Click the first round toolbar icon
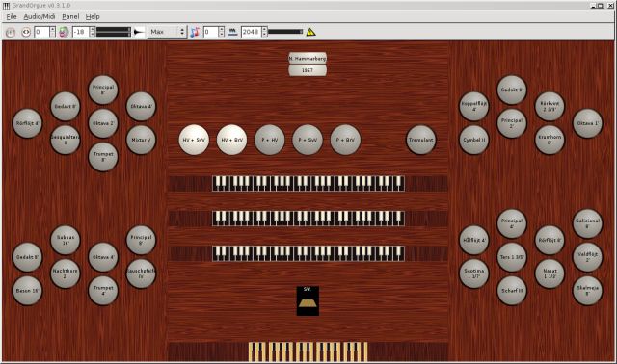Viewport: 617px width, 364px height. (x=11, y=32)
